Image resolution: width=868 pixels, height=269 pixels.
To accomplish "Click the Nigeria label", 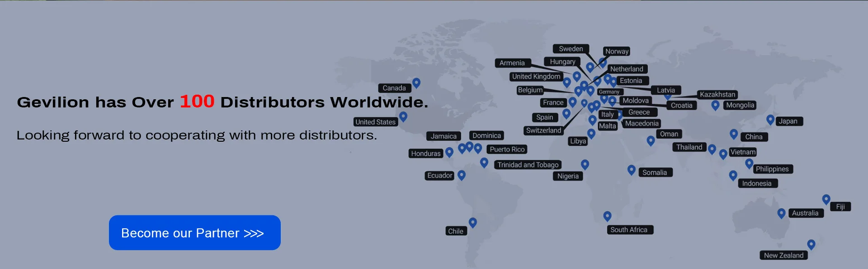I will tap(568, 176).
